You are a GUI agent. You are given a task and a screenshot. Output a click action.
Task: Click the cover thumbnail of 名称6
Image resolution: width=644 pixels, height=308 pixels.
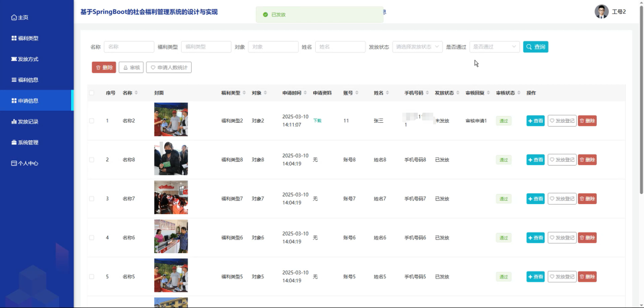[171, 236]
